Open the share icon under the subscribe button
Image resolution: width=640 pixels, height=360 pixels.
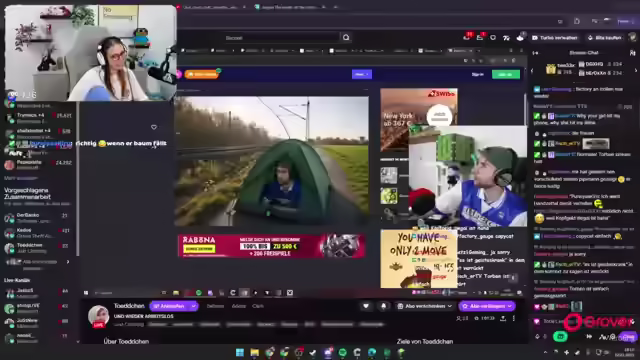(503, 318)
